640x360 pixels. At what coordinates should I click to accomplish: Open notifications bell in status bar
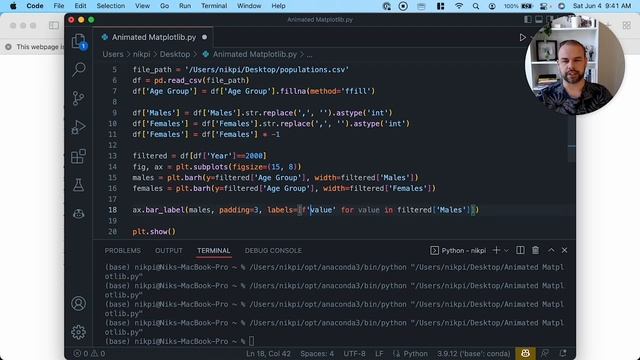tap(563, 353)
